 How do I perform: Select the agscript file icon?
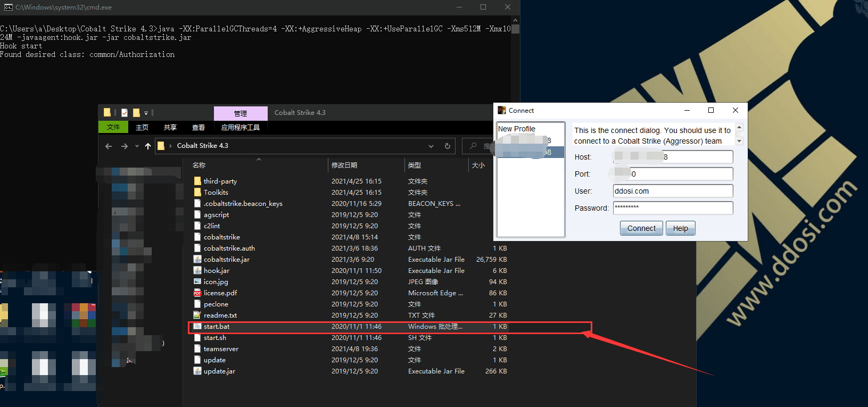(197, 215)
